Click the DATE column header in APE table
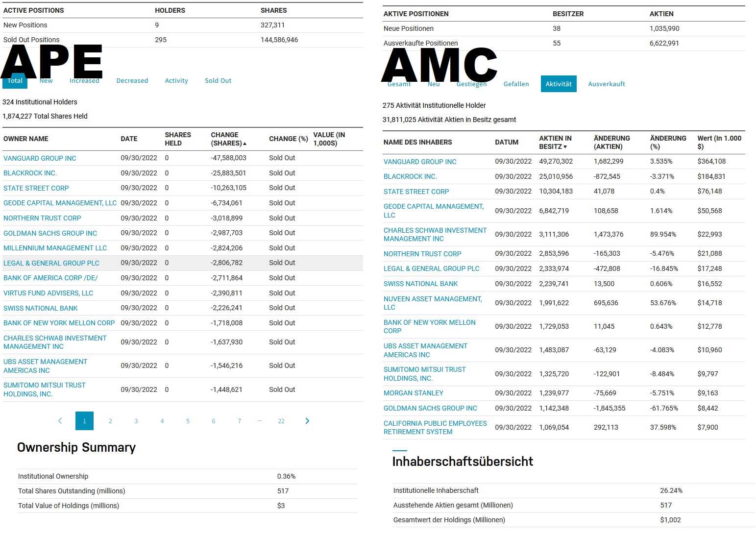The height and width of the screenshot is (535, 756). click(x=129, y=139)
